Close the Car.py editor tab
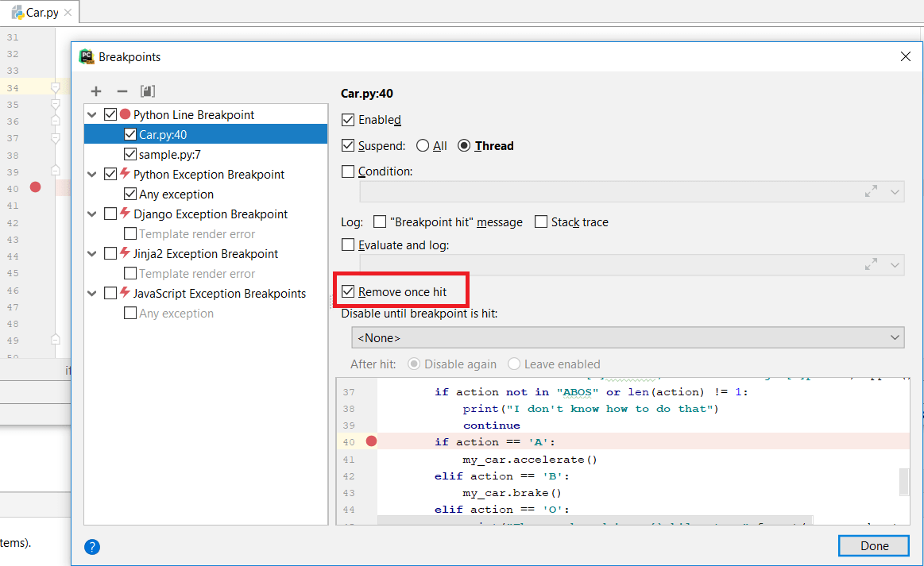Viewport: 924px width, 566px height. tap(68, 13)
